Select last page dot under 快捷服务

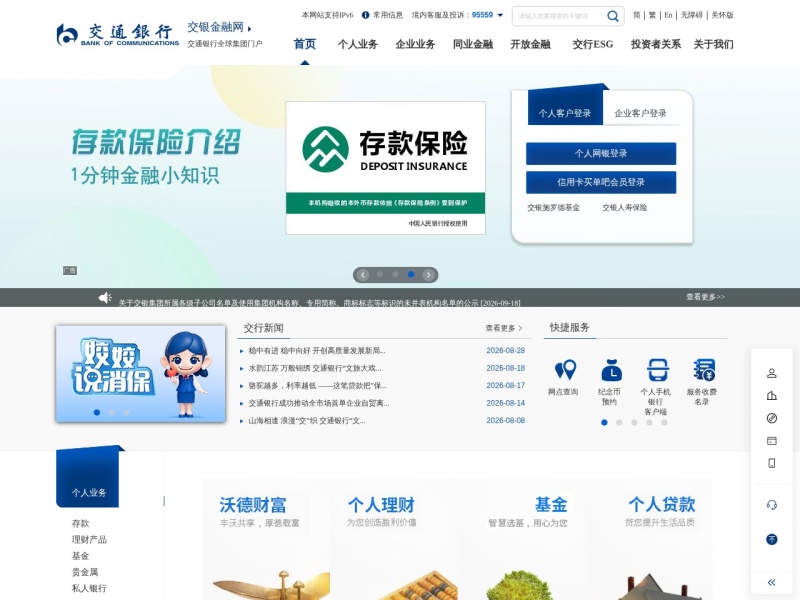(664, 422)
